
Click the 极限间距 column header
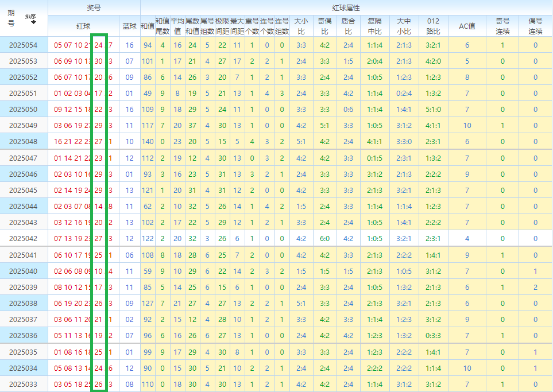(x=222, y=26)
